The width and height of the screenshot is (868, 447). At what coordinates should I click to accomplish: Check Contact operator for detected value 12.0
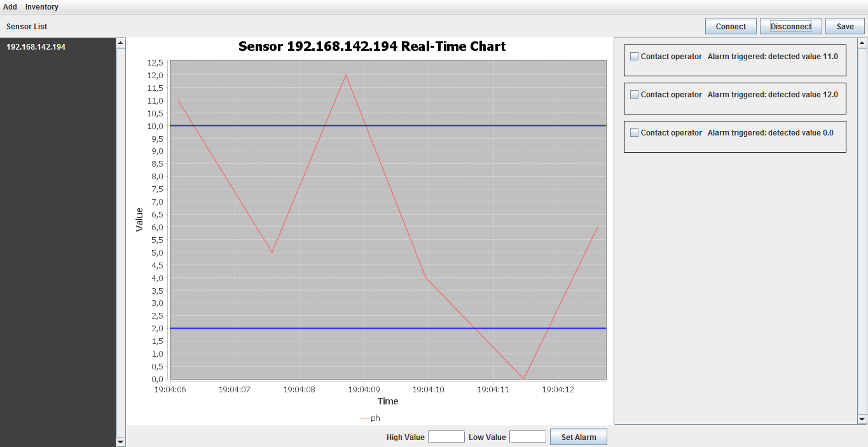pos(634,94)
